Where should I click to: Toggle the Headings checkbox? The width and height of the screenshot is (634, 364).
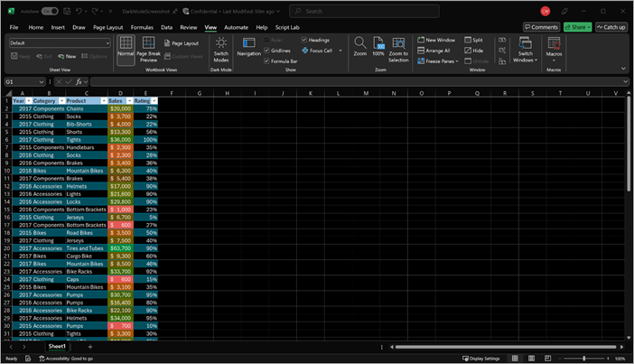pos(304,40)
